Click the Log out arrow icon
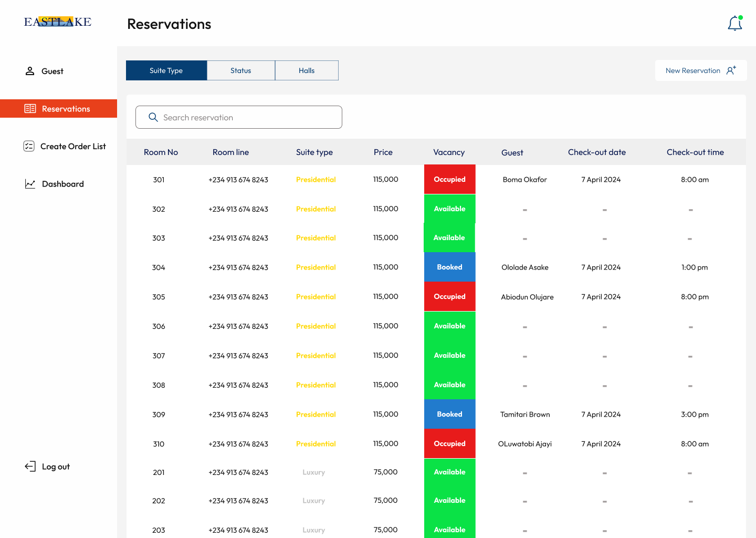This screenshot has width=756, height=538. 30,467
